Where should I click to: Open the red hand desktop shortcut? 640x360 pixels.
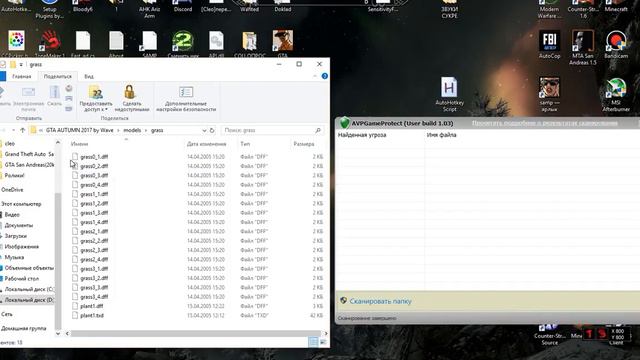[50, 41]
